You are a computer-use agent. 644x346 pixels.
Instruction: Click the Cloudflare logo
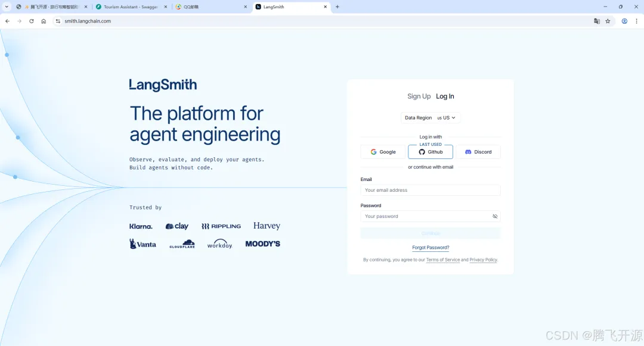tap(182, 244)
